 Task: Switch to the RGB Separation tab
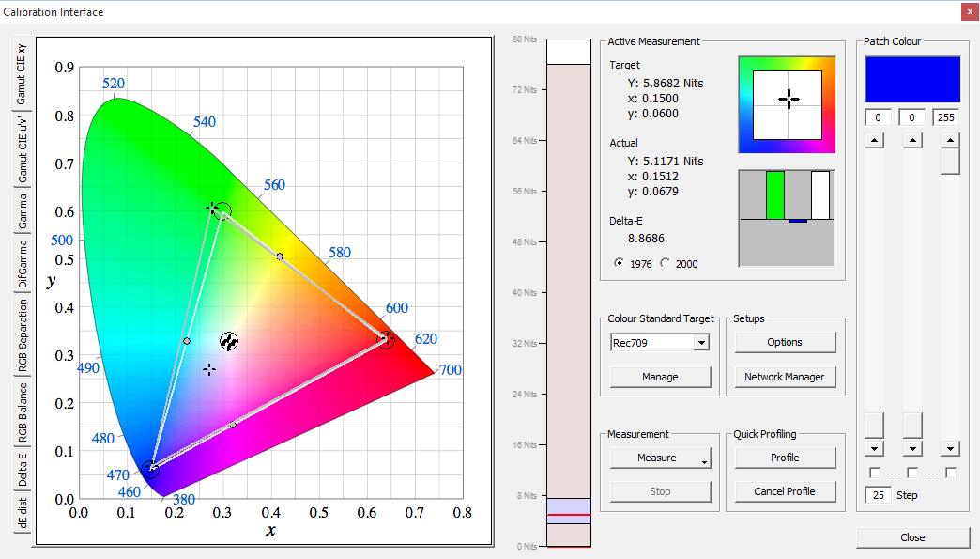coord(22,335)
